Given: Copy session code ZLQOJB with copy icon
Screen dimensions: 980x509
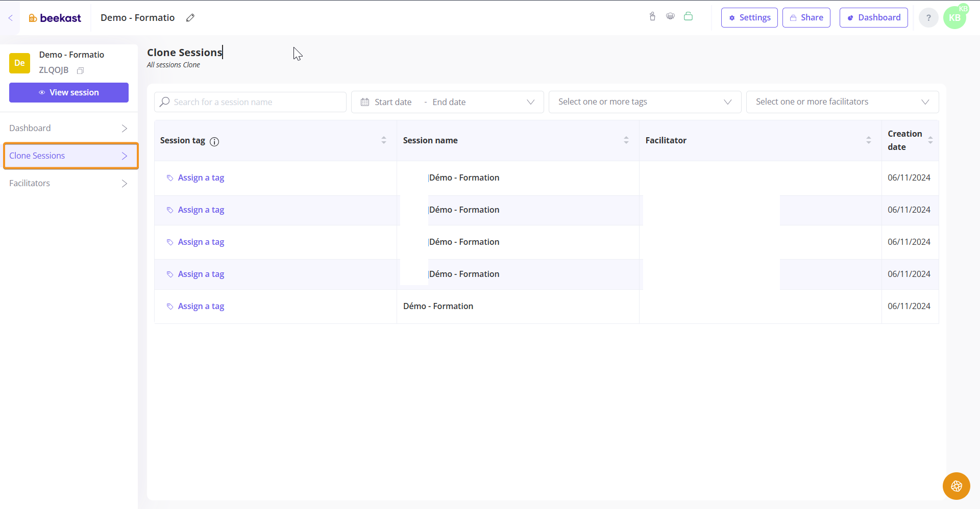Looking at the screenshot, I should [x=80, y=70].
